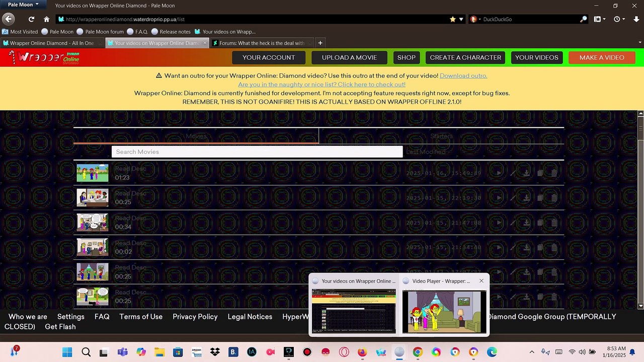Download the movie modified at 15:49:49
644x362 pixels.
pos(526,173)
